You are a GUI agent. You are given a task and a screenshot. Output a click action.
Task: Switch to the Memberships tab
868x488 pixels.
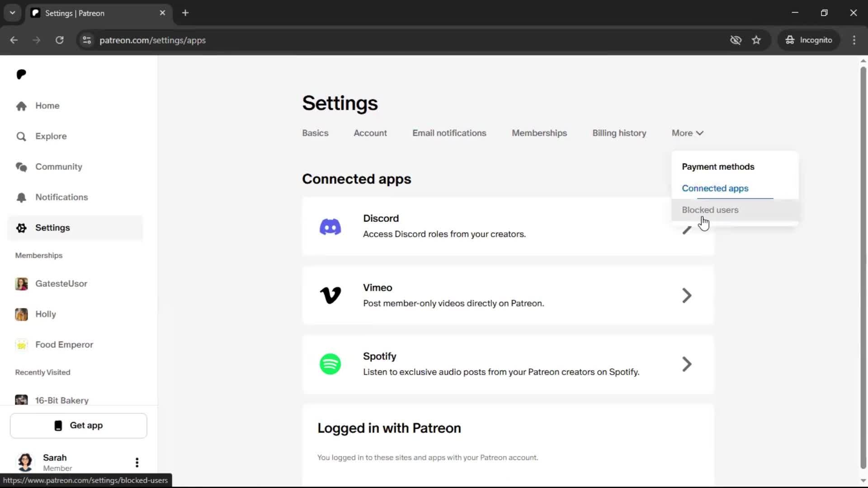click(x=539, y=133)
